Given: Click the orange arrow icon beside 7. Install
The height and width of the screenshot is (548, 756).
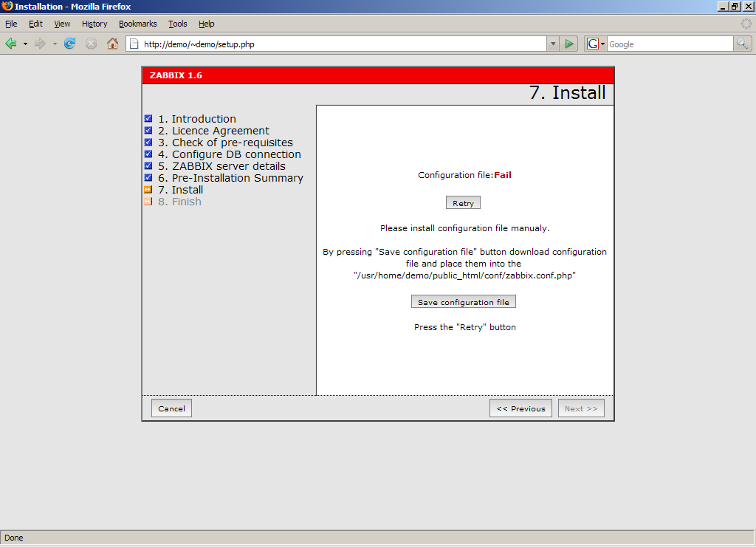Looking at the screenshot, I should click(148, 189).
